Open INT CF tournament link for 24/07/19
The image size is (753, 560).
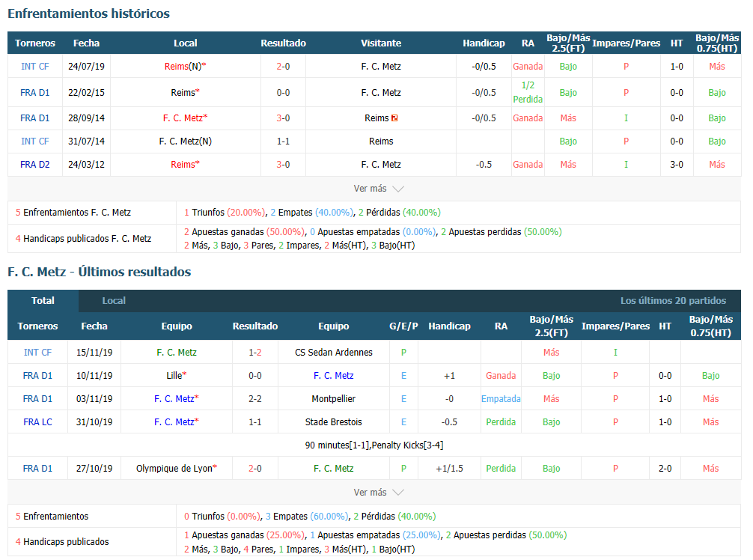coord(35,67)
